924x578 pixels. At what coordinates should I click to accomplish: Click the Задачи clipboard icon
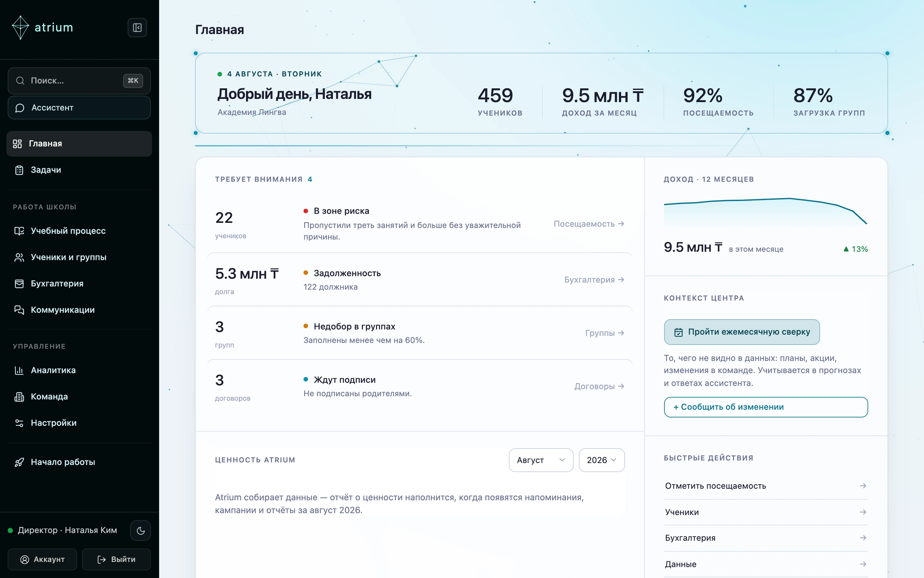pos(19,170)
